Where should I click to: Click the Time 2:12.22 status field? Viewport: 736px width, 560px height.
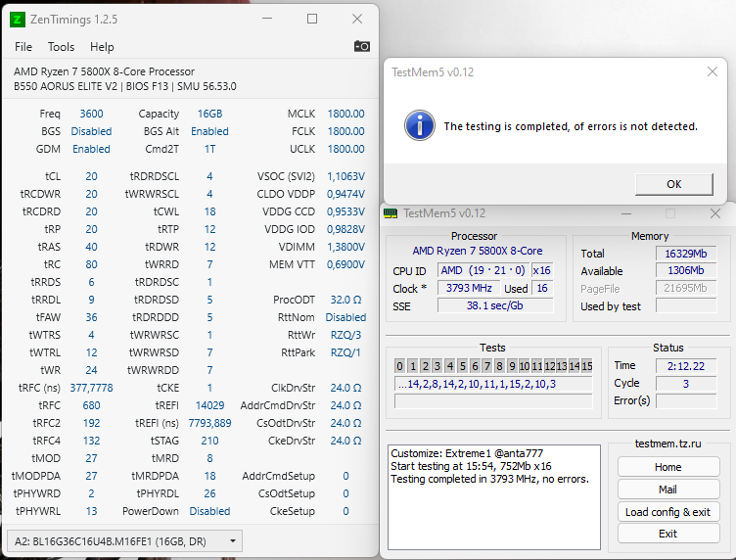click(686, 366)
